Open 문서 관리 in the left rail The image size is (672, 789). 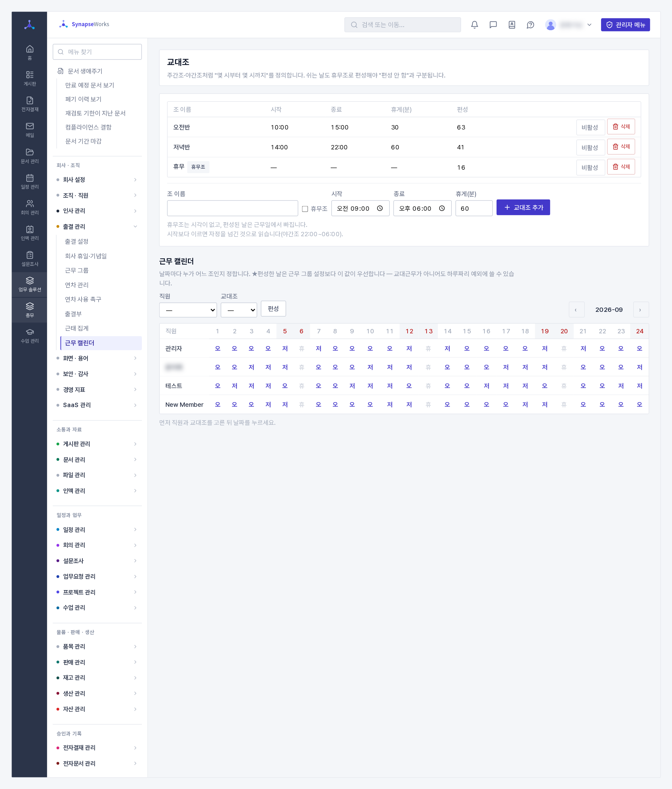(30, 156)
